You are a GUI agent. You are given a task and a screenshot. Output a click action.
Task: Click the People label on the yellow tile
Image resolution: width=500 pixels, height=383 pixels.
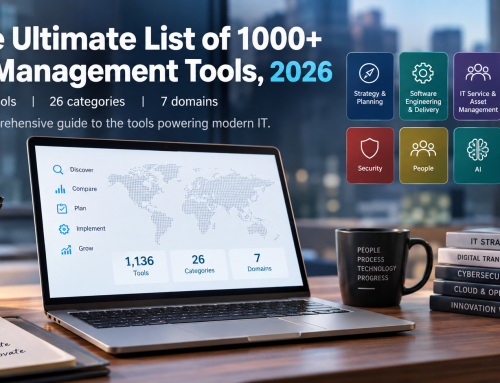[423, 168]
